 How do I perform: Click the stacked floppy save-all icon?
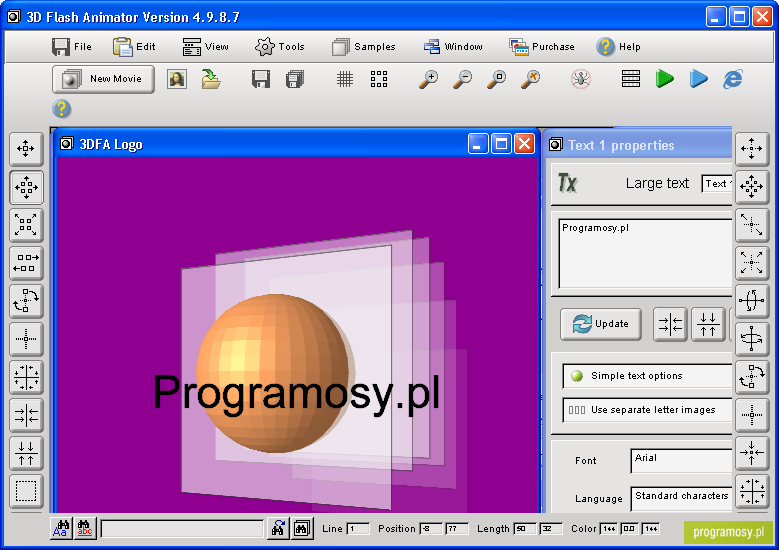pos(295,79)
